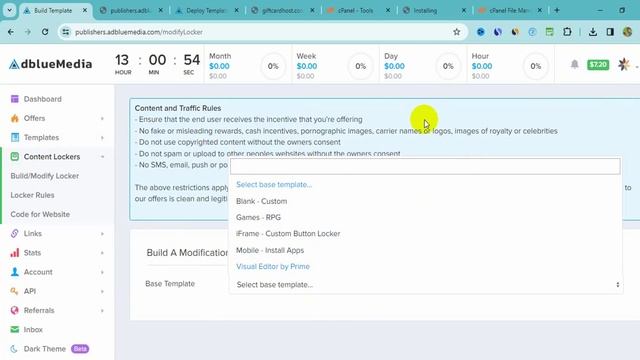Click the Account person icon
The image size is (640, 360).
[15, 271]
